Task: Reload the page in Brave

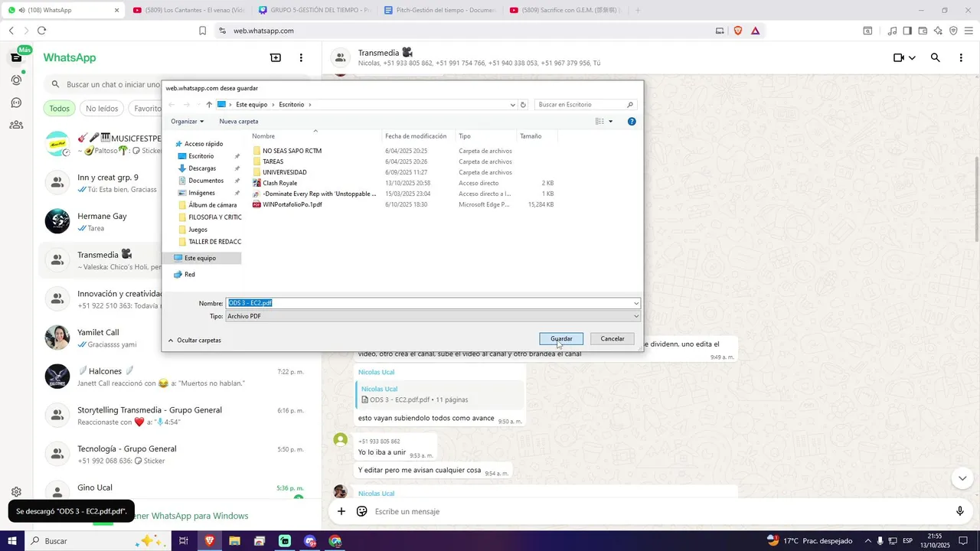Action: point(41,31)
